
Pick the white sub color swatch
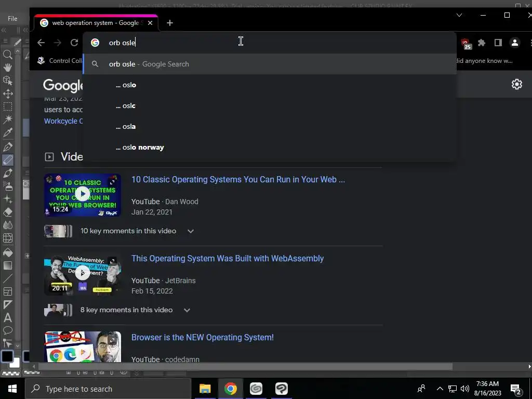point(16,363)
